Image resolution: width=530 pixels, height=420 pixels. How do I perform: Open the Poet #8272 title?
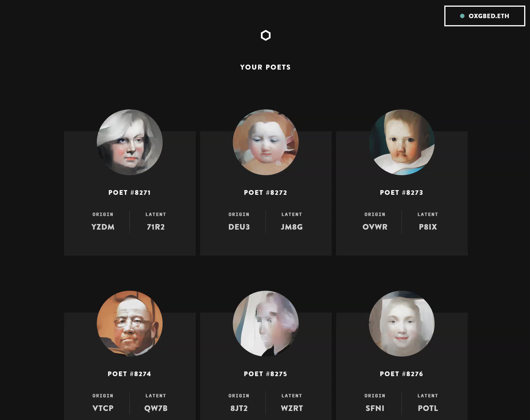pyautogui.click(x=266, y=192)
